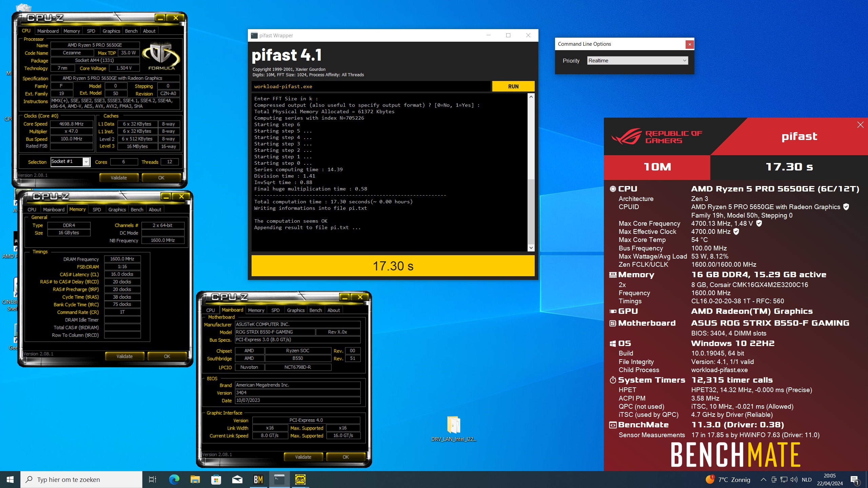Screen dimensions: 868x488
Task: Close the CPU-Z Memory window
Action: (181, 196)
